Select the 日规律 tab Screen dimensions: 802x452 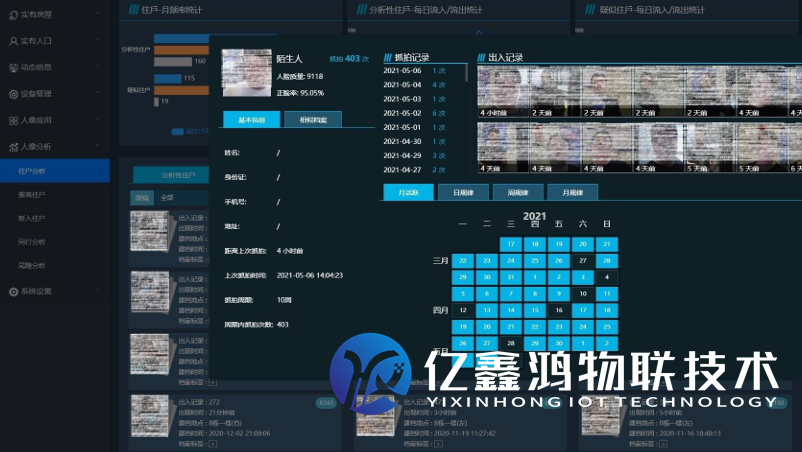pos(463,192)
